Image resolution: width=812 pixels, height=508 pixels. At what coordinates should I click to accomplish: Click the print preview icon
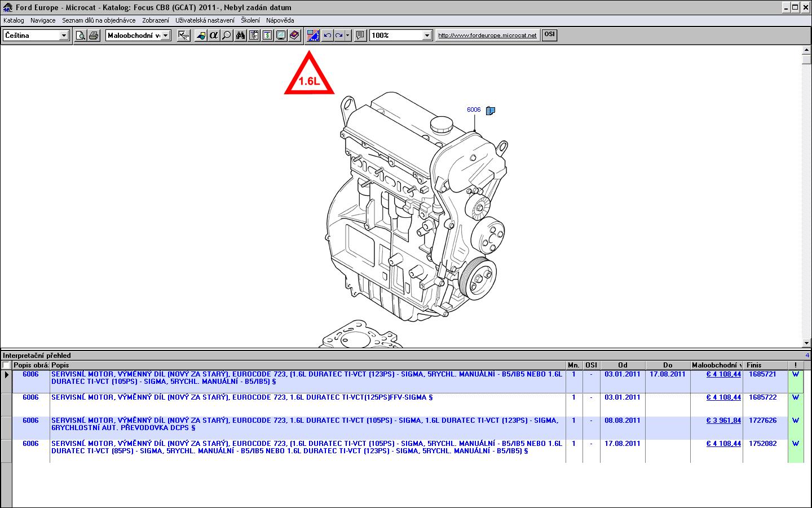point(81,36)
